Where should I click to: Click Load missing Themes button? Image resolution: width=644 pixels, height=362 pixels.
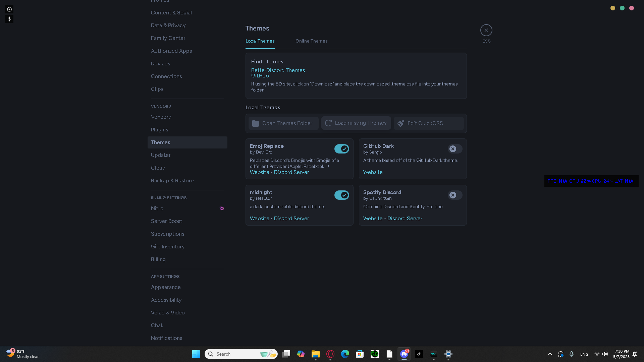point(356,123)
